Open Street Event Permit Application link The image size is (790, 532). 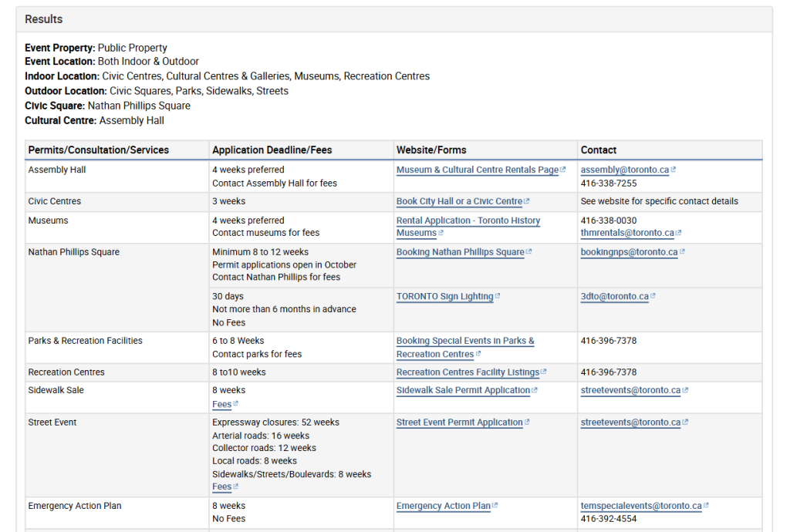click(459, 423)
